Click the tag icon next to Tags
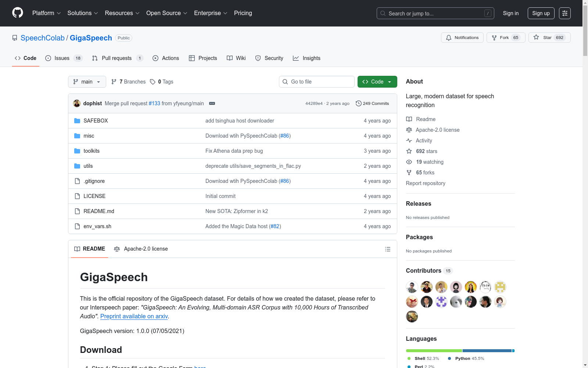The width and height of the screenshot is (588, 368). click(153, 82)
